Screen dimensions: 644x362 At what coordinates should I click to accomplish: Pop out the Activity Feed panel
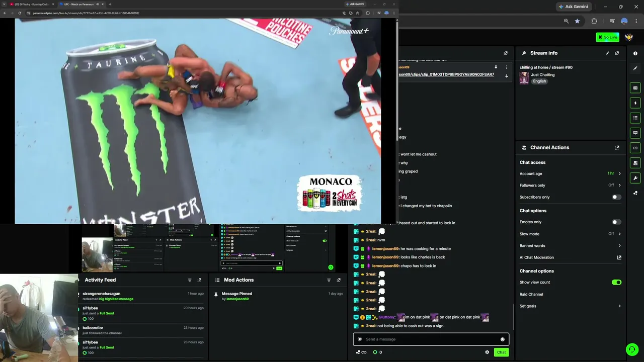[x=199, y=280]
